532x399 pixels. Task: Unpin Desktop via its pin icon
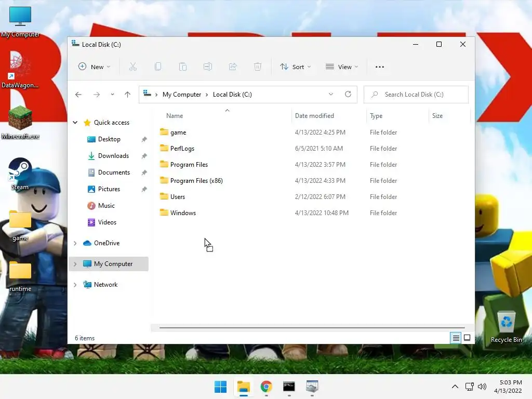(144, 139)
